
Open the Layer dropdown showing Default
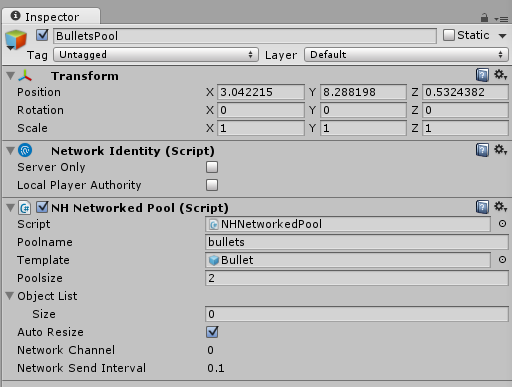[x=406, y=55]
